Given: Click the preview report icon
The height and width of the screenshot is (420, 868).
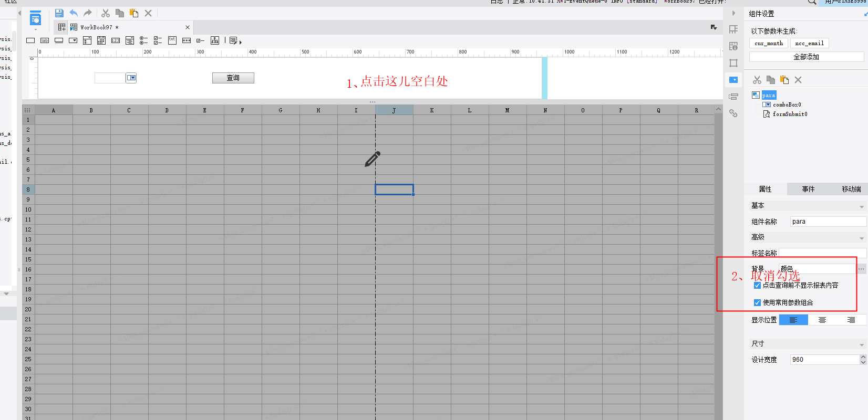Looking at the screenshot, I should [35, 19].
